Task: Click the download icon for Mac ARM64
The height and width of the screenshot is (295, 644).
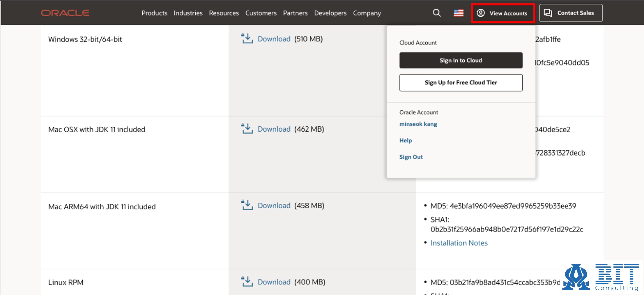Action: (x=247, y=205)
